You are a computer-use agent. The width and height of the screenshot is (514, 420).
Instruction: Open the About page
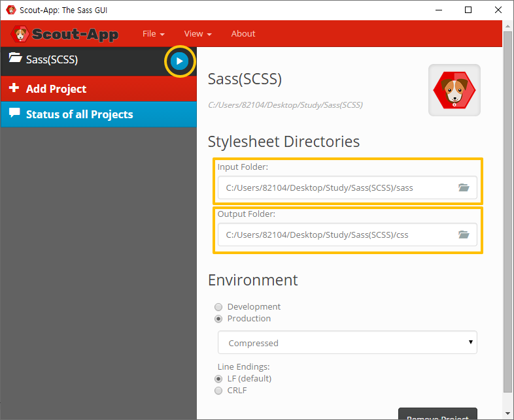click(x=243, y=34)
